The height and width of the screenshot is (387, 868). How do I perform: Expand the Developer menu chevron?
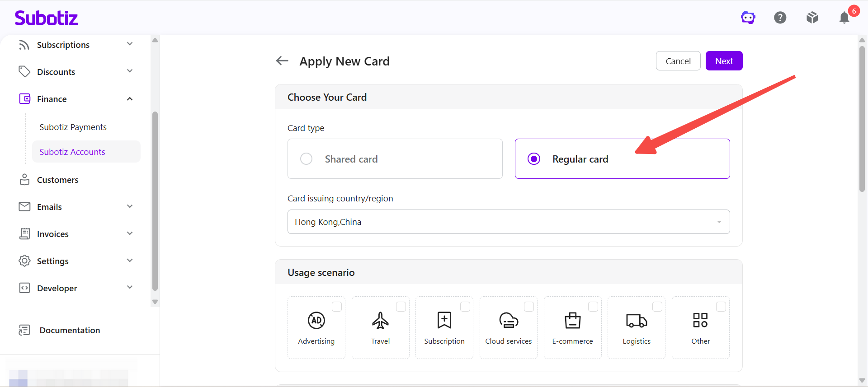[130, 287]
